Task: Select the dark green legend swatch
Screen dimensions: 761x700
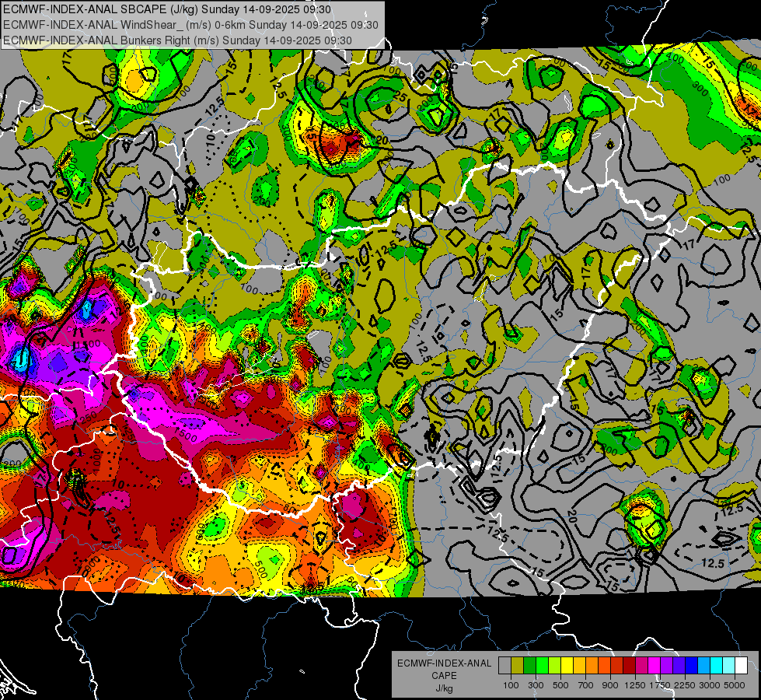Action: coord(529,666)
